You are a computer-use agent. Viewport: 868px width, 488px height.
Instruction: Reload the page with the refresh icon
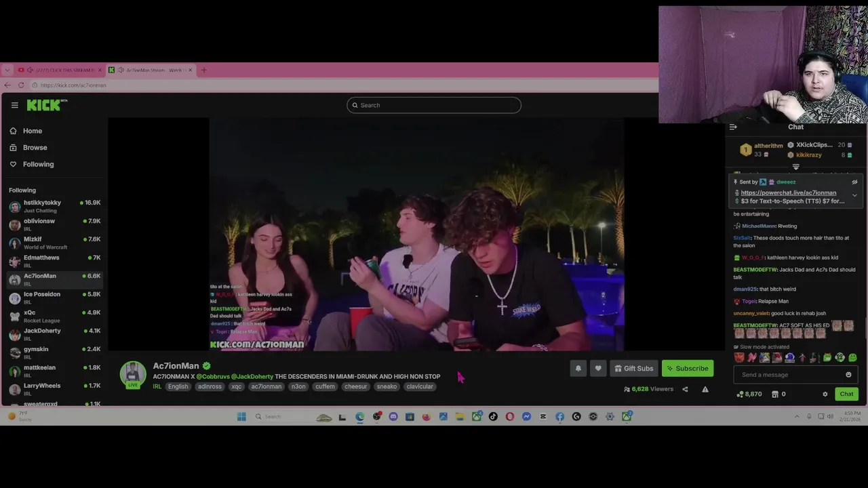coord(21,85)
